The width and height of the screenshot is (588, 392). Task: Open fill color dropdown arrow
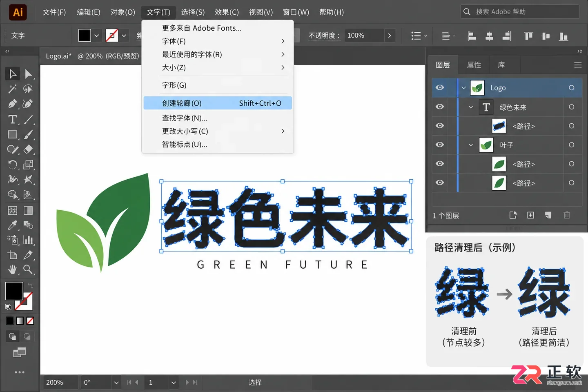point(97,36)
